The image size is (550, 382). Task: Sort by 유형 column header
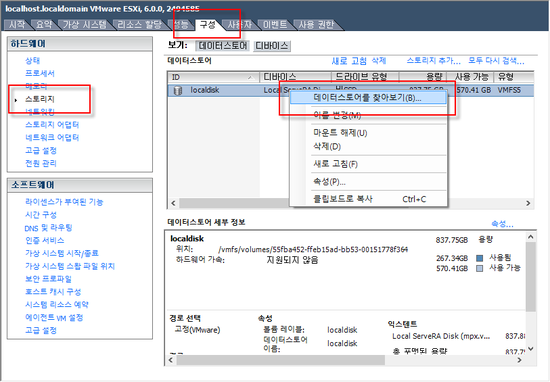(x=514, y=77)
